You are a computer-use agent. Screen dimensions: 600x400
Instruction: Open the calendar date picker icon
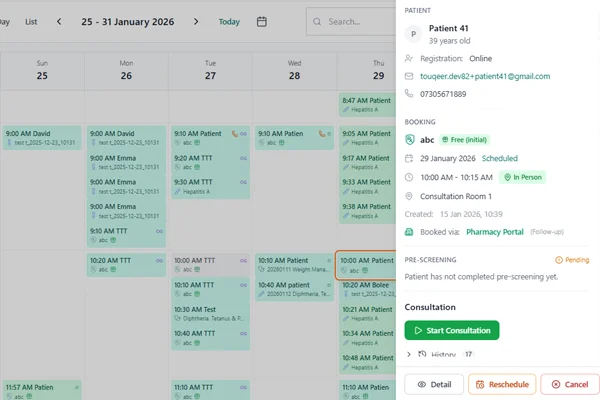coord(262,22)
